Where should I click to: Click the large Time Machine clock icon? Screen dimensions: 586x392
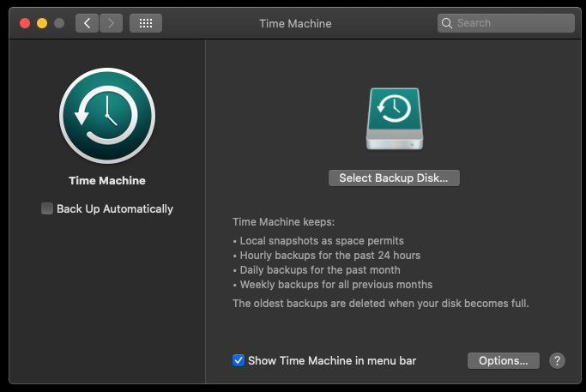tap(107, 116)
